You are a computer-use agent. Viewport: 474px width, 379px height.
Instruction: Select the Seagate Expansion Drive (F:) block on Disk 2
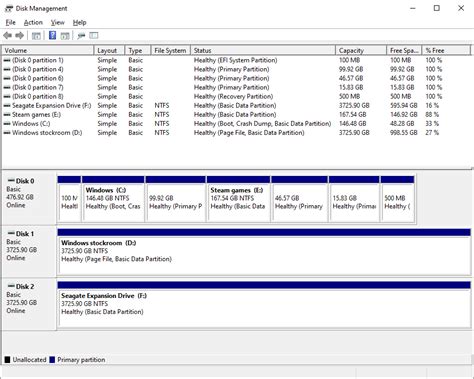(264, 305)
